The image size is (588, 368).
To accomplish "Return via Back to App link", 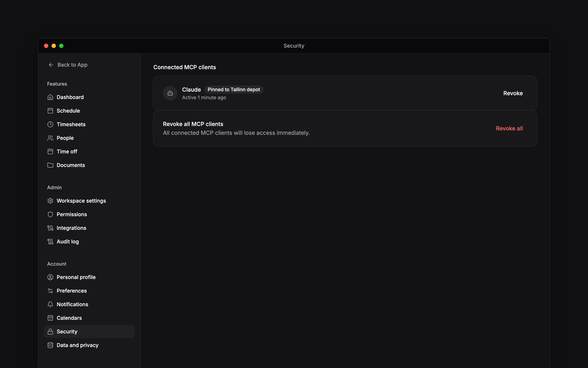I will point(68,65).
